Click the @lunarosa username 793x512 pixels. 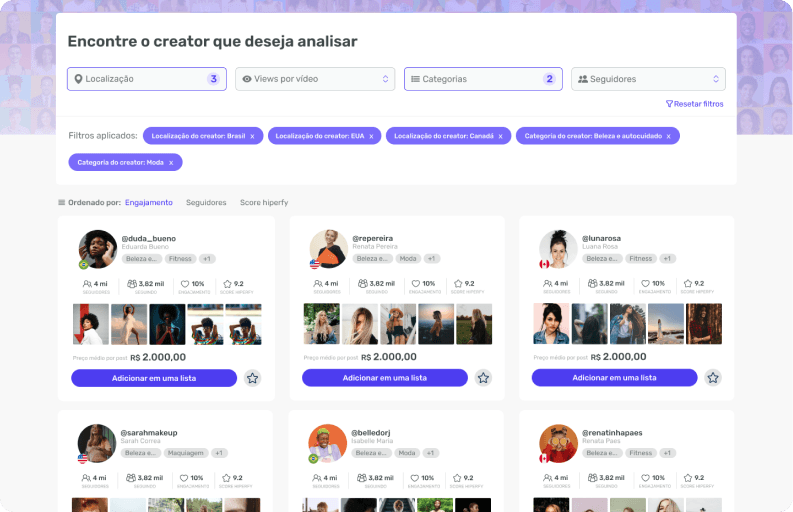point(601,238)
